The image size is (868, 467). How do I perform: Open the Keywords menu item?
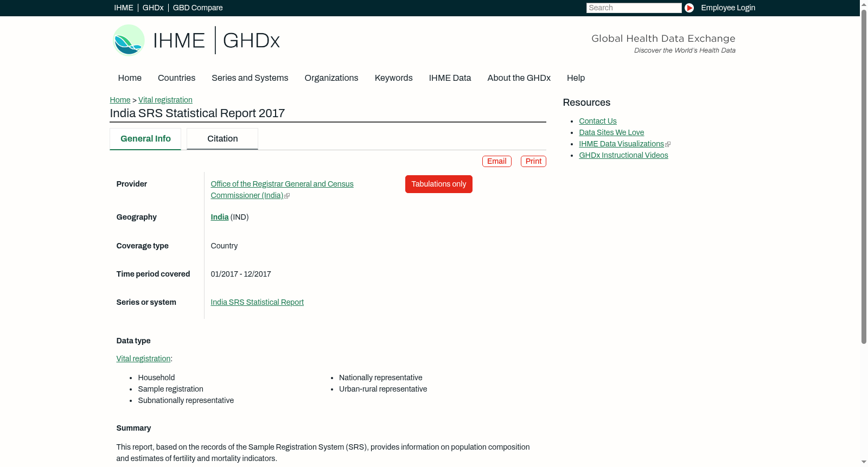[x=393, y=78]
